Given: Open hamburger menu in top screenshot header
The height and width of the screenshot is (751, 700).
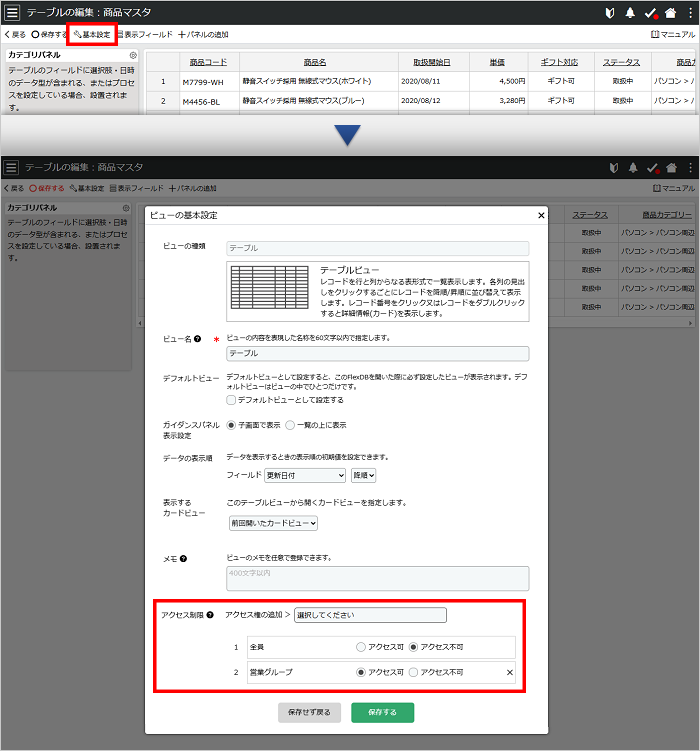Looking at the screenshot, I should 12,12.
